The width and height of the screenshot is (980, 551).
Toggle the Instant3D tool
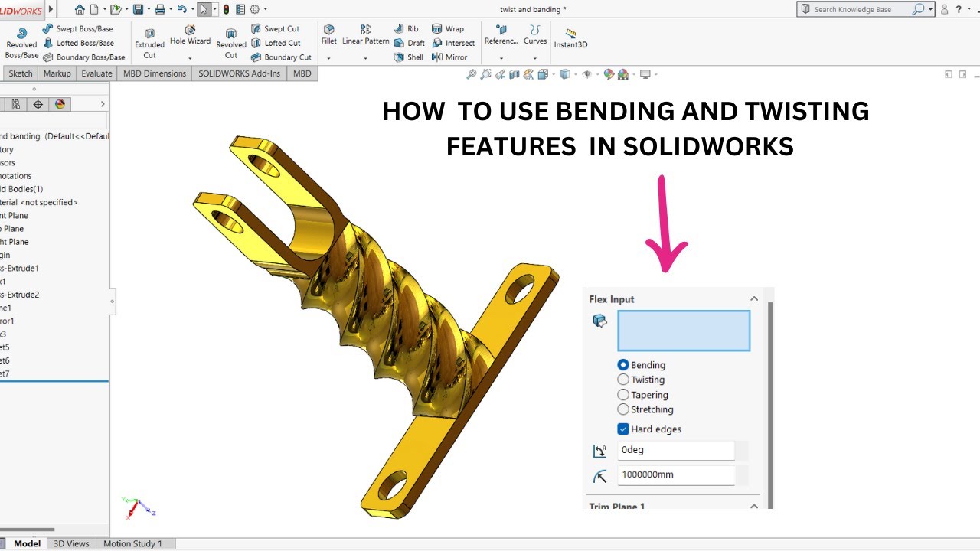pyautogui.click(x=570, y=38)
